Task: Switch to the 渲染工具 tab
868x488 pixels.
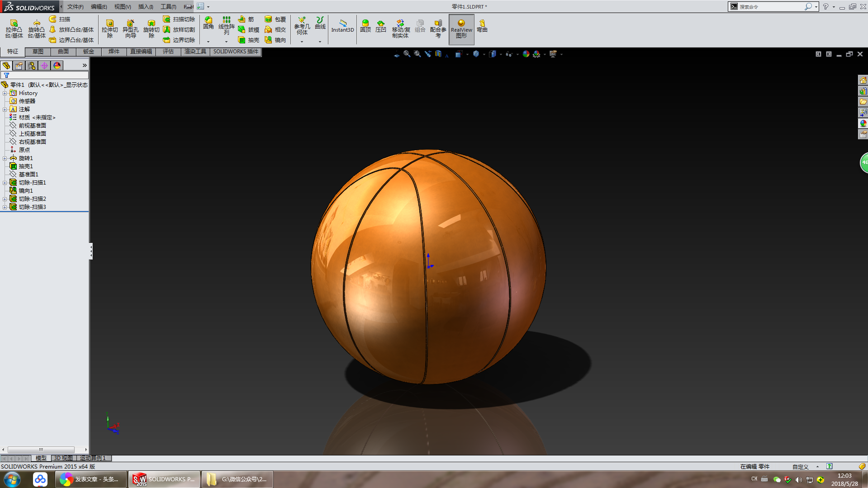Action: pyautogui.click(x=195, y=52)
